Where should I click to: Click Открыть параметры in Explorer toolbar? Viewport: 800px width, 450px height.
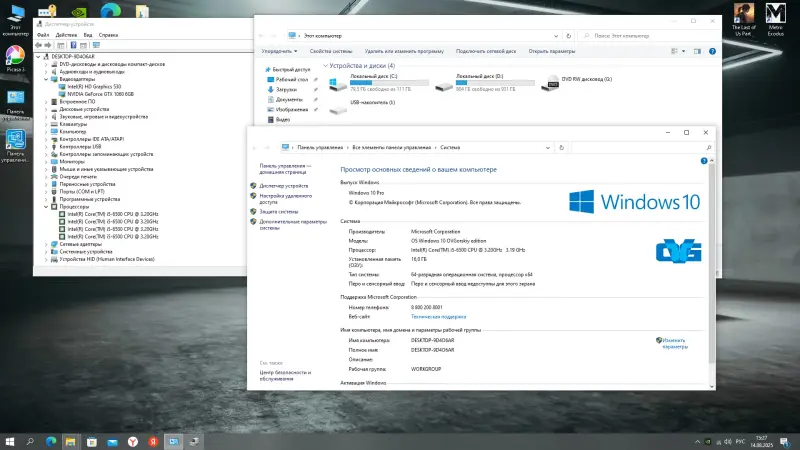(x=552, y=51)
